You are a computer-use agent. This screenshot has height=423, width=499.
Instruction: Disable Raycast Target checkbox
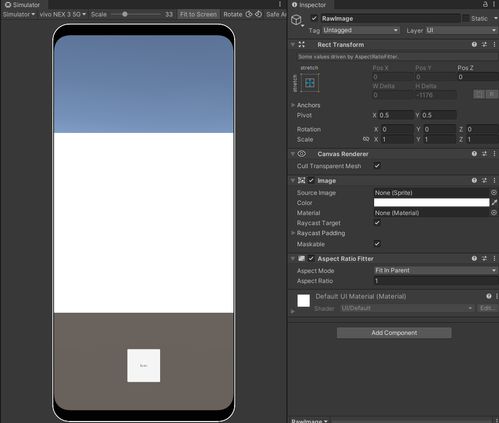coord(377,223)
